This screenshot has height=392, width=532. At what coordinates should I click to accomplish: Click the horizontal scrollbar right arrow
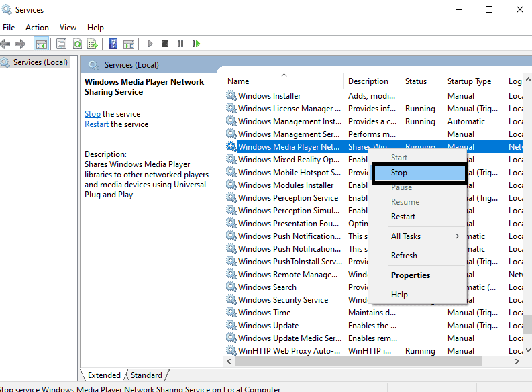517,361
